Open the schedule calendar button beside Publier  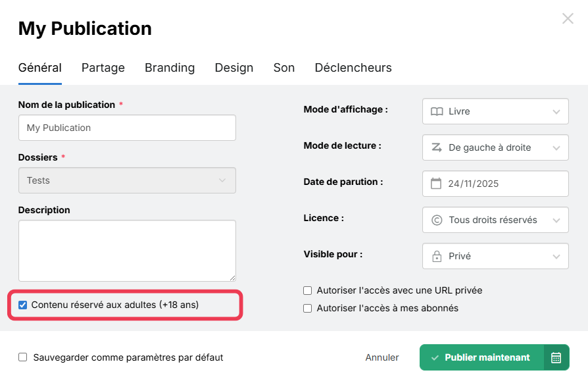click(556, 357)
